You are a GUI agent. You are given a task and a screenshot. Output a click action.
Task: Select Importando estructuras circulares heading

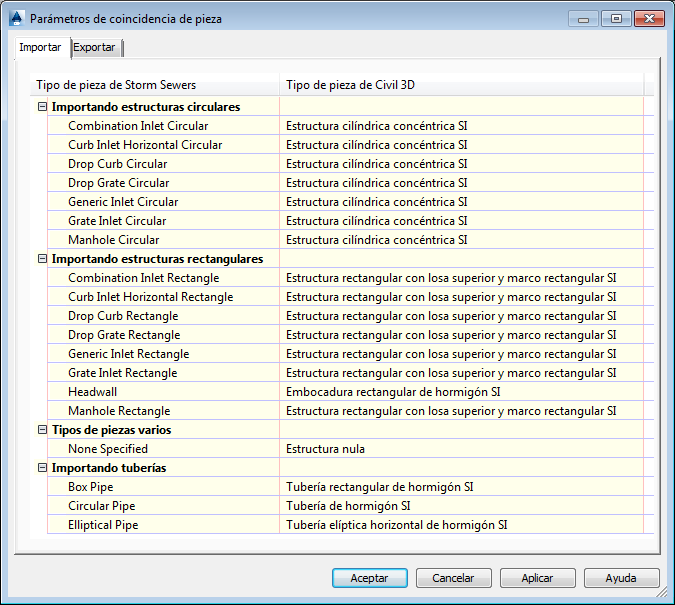[146, 107]
